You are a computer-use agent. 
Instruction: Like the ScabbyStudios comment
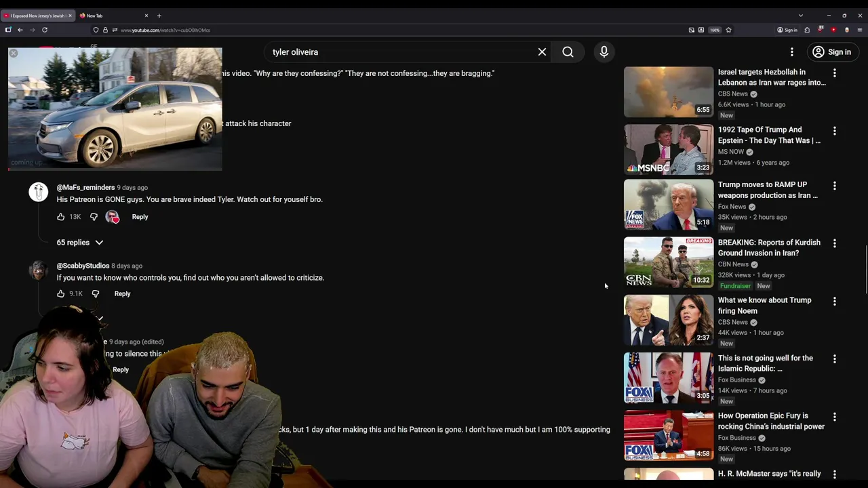(x=61, y=293)
